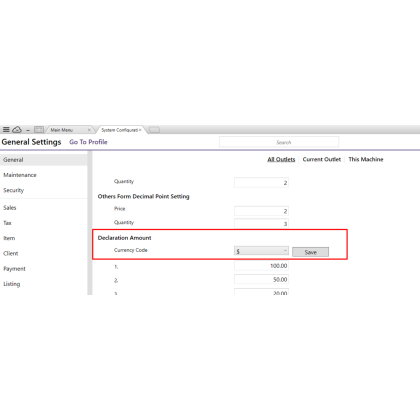Open the hamburger menu icon
This screenshot has width=420, height=420.
click(x=6, y=129)
